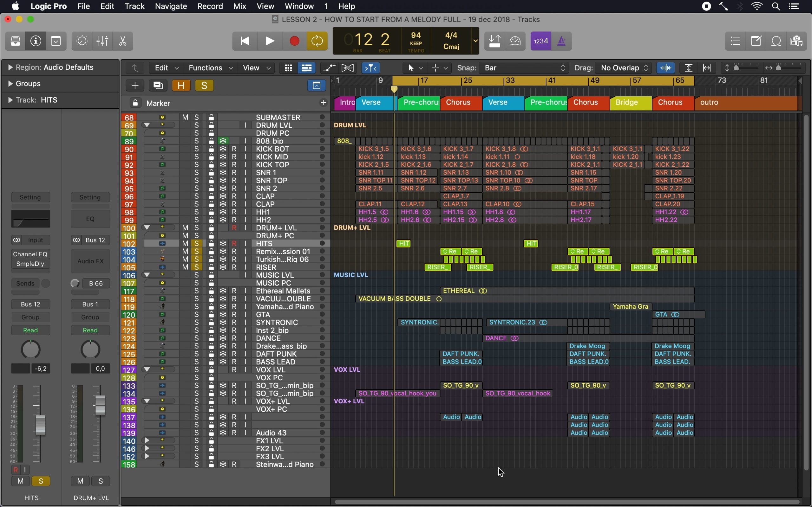
Task: Expand the Groups inspector section
Action: pyautogui.click(x=10, y=83)
